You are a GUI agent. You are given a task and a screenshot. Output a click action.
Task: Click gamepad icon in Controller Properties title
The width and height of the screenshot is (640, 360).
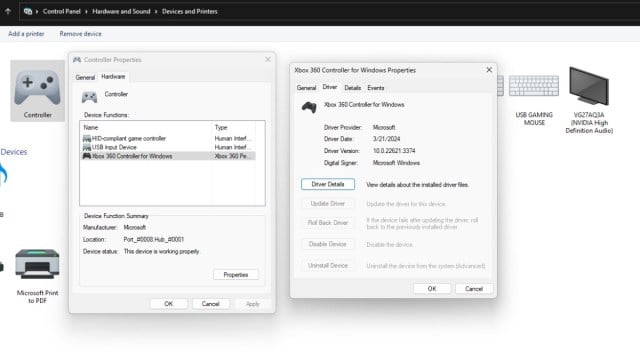pyautogui.click(x=77, y=60)
